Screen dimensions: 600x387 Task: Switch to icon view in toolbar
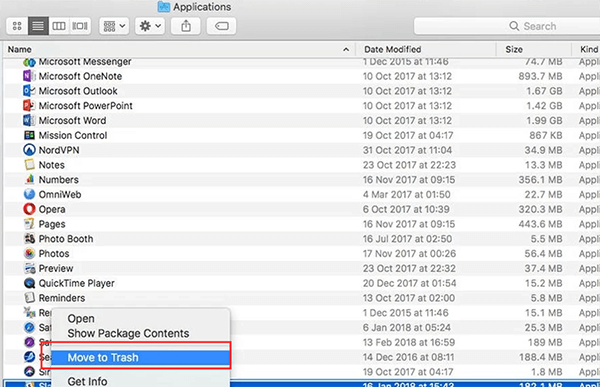click(x=17, y=26)
